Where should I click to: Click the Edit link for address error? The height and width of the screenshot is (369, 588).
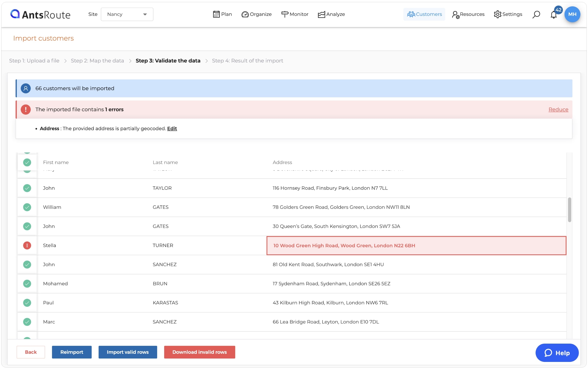[172, 128]
